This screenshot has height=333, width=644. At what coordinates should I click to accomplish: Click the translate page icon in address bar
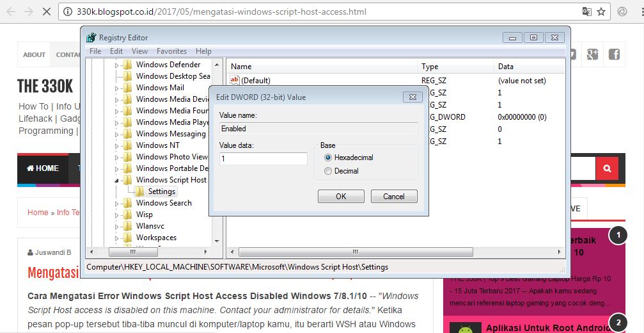coord(587,12)
